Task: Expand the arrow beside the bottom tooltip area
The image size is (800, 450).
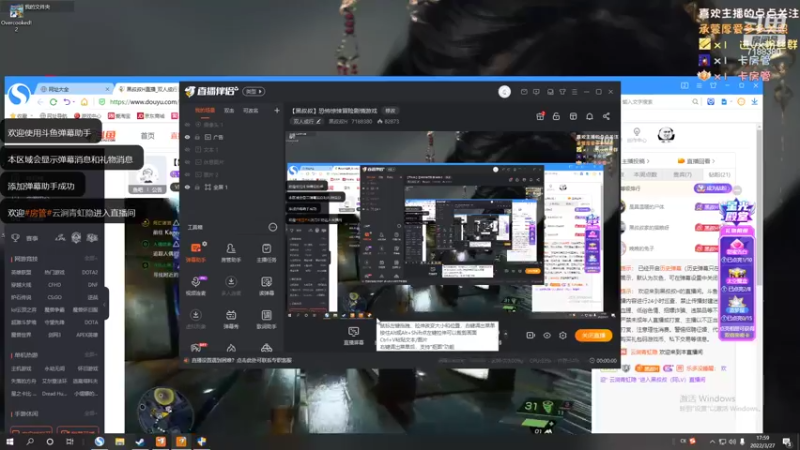Action: [506, 335]
